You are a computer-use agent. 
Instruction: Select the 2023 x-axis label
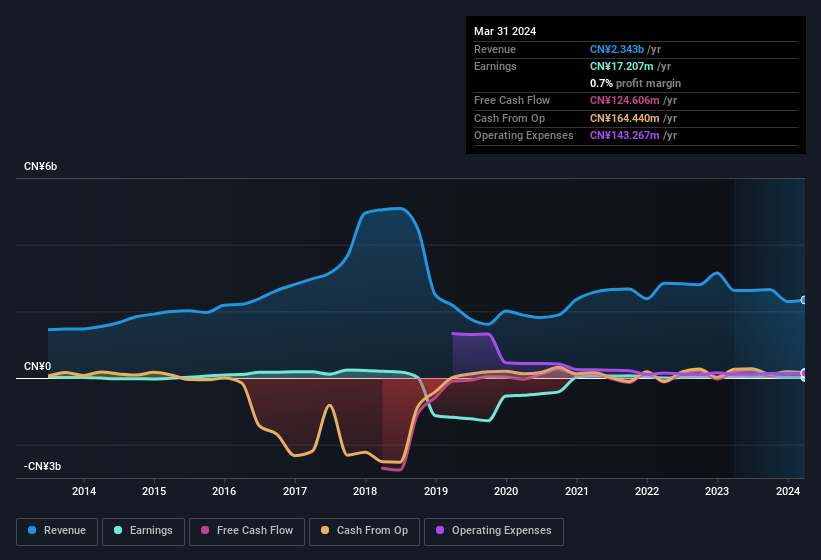[717, 491]
